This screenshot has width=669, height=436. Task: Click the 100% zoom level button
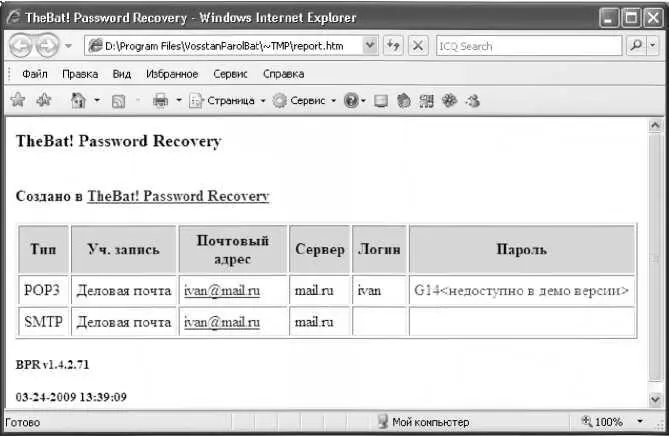tap(602, 422)
